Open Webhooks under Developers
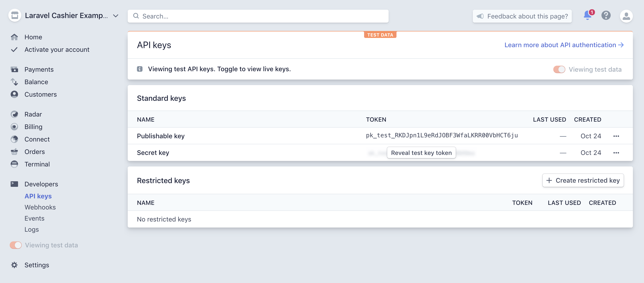644x283 pixels. point(40,207)
